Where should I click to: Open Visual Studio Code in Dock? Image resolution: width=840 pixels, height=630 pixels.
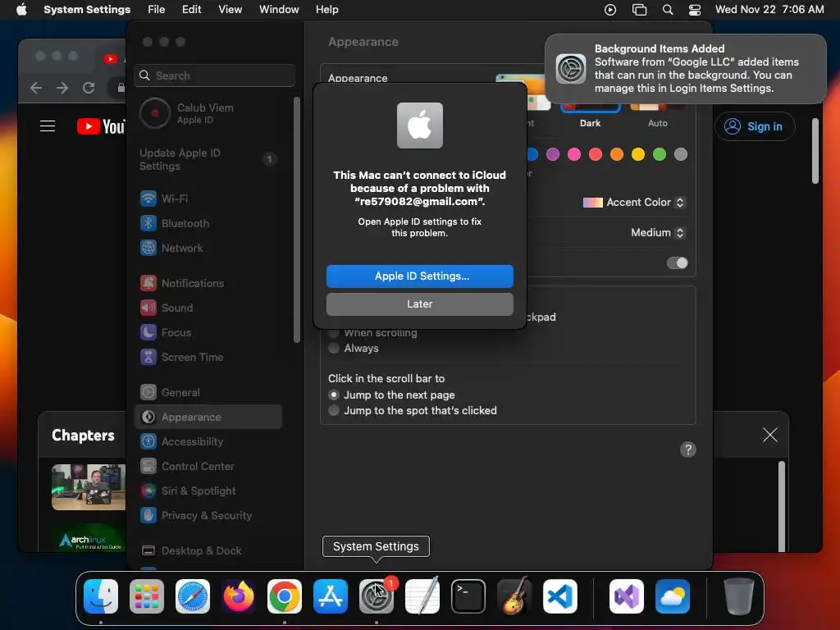560,596
